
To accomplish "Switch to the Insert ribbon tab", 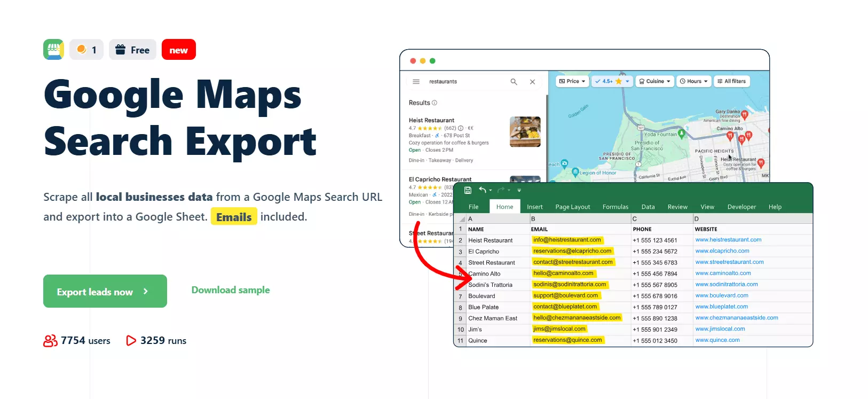I will point(534,207).
